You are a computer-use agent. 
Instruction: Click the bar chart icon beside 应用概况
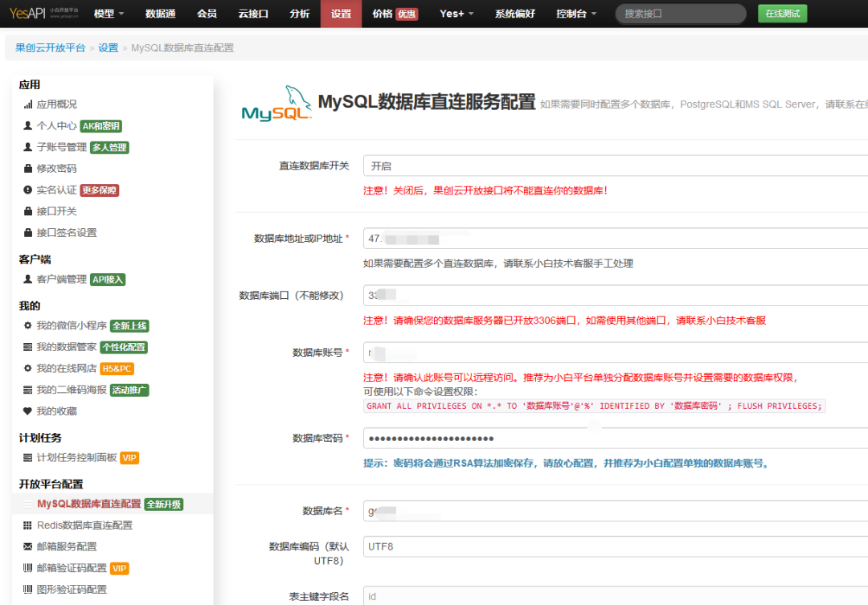pos(27,104)
